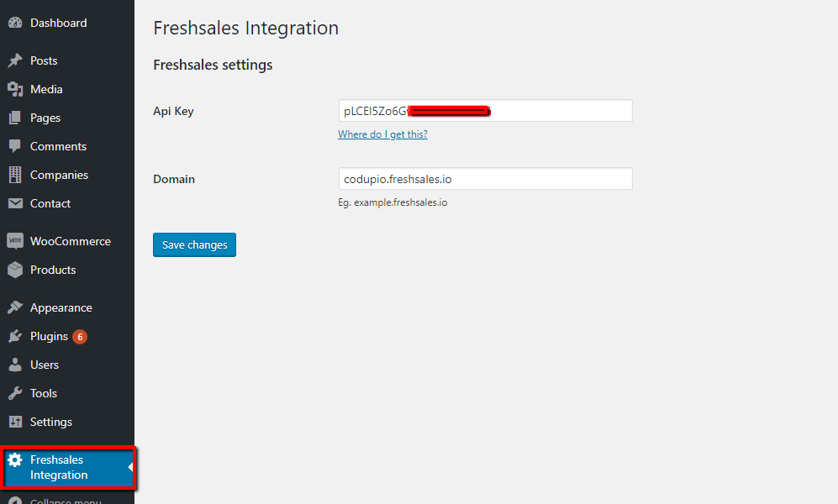Click the Contact envelope icon
The height and width of the screenshot is (504, 838).
pos(15,203)
